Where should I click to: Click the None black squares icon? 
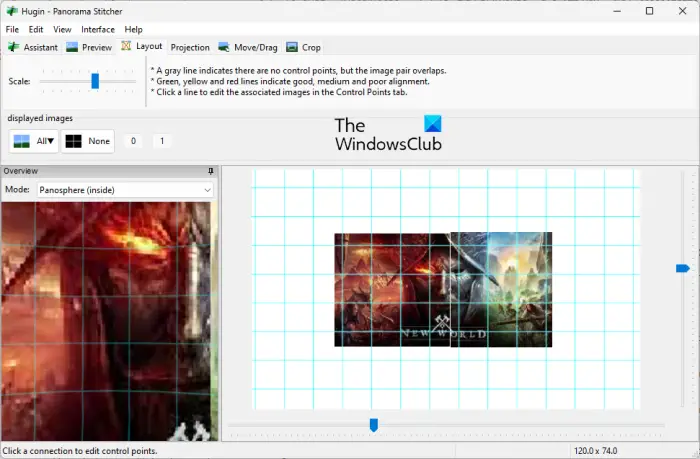click(73, 141)
